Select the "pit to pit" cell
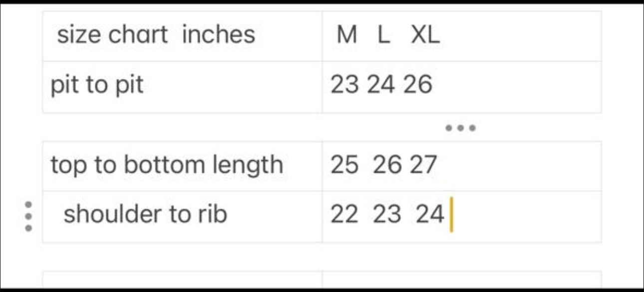644x292 pixels. click(182, 86)
